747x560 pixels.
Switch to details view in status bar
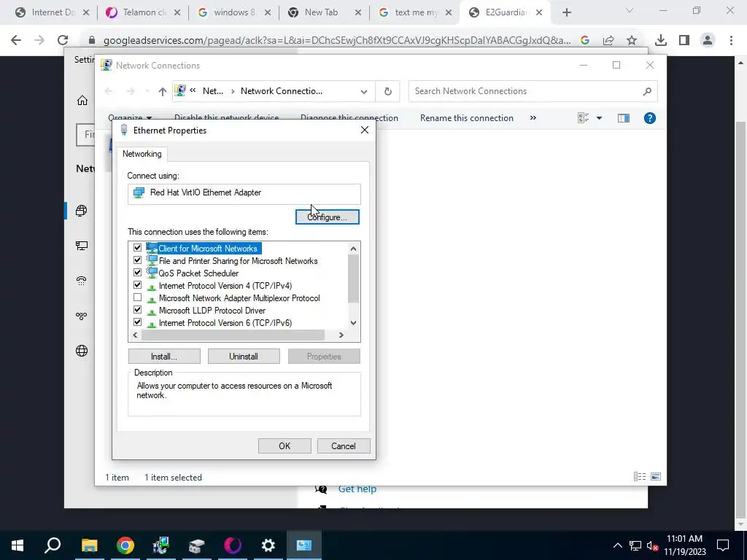pyautogui.click(x=639, y=477)
